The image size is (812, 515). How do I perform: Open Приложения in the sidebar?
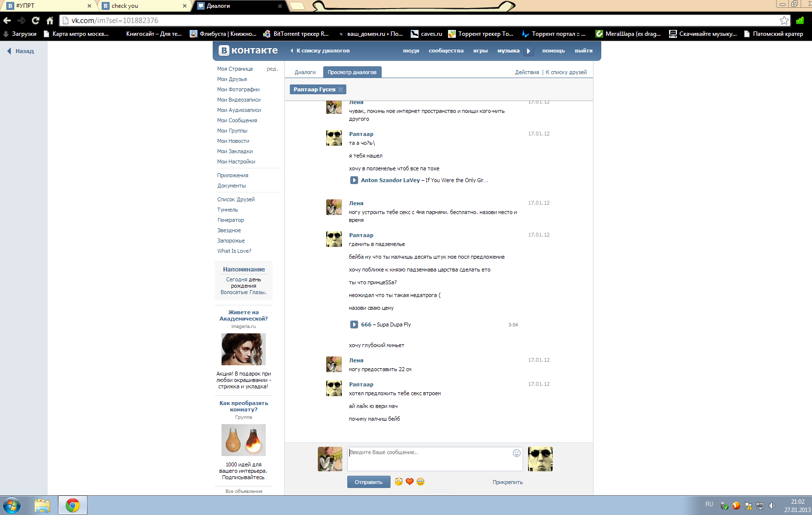(x=233, y=175)
